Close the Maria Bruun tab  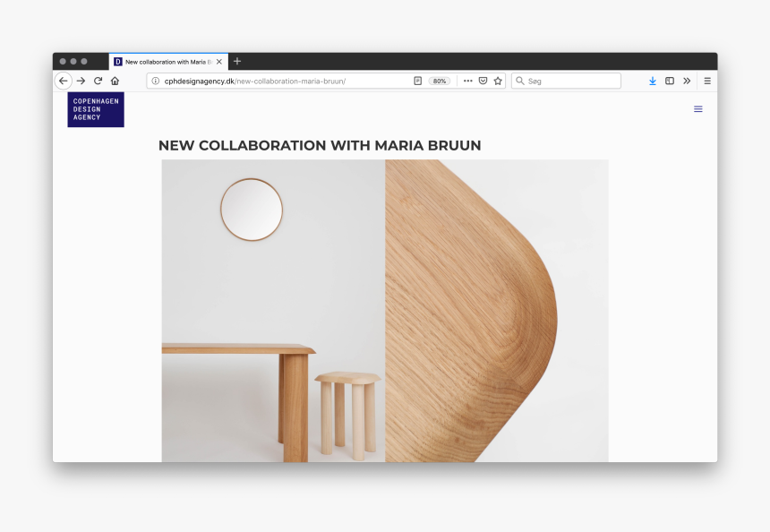click(x=219, y=62)
